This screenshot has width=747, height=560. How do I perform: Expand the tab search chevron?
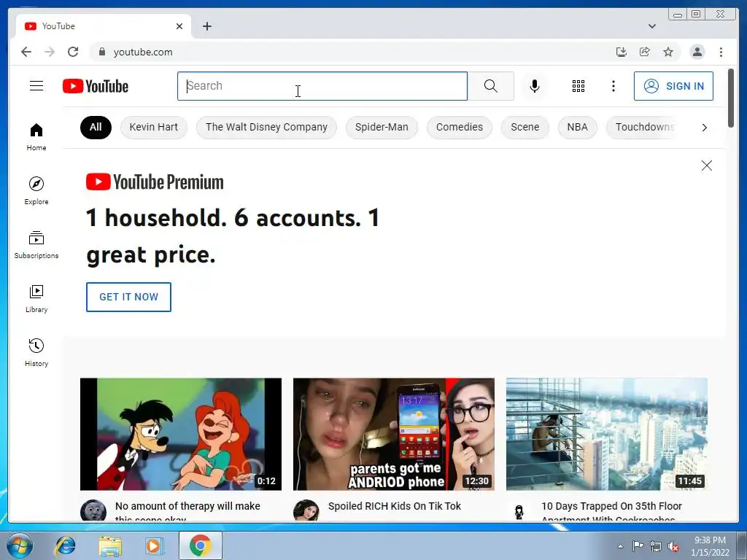[651, 26]
